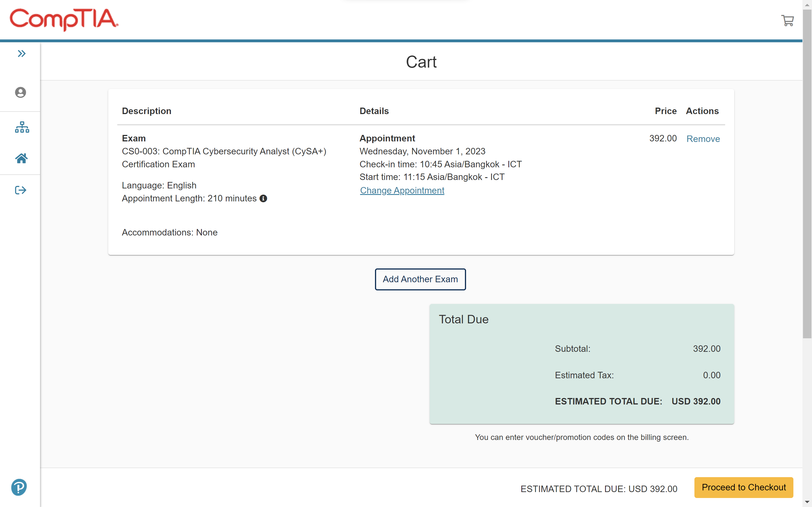
Task: Click the appointment length info icon
Action: pos(263,199)
